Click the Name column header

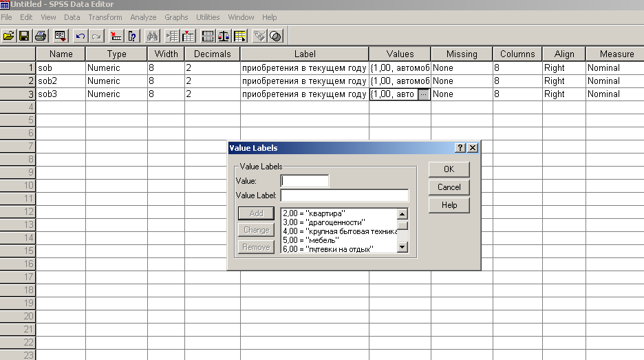(x=61, y=54)
